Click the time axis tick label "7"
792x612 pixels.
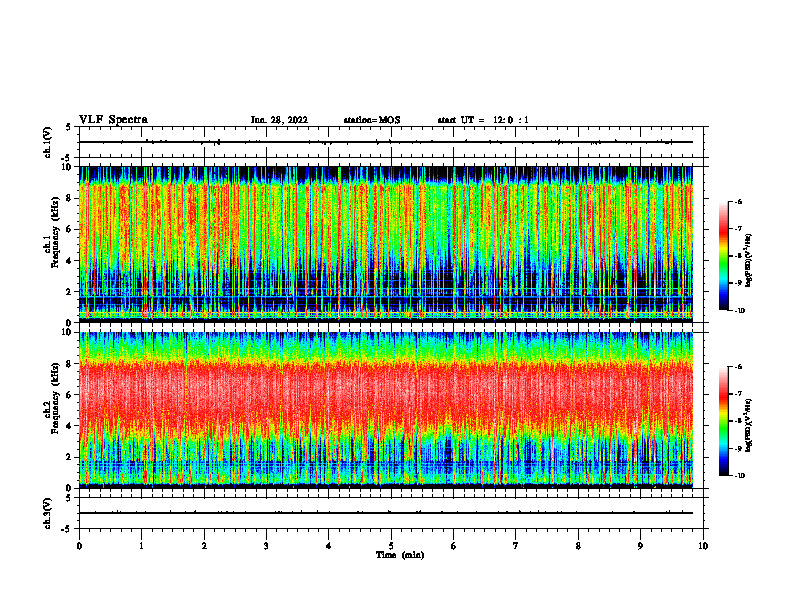(516, 546)
